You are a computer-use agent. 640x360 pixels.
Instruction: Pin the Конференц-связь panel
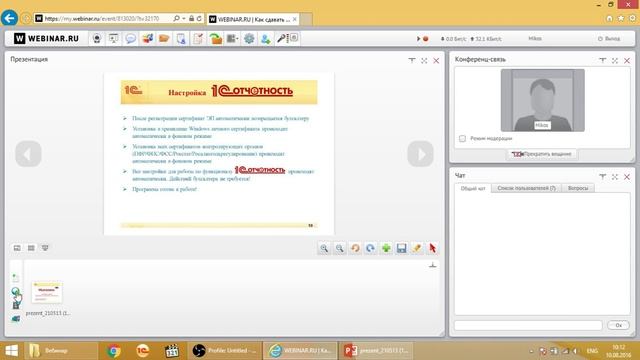click(602, 60)
